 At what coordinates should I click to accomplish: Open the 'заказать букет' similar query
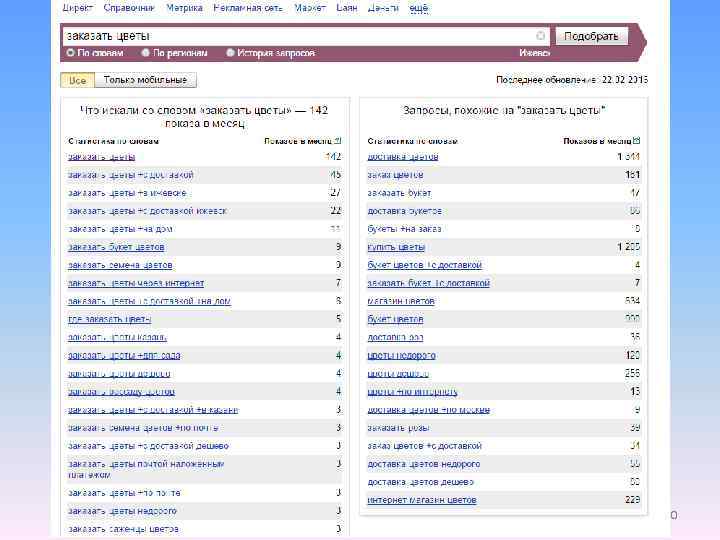pyautogui.click(x=399, y=193)
